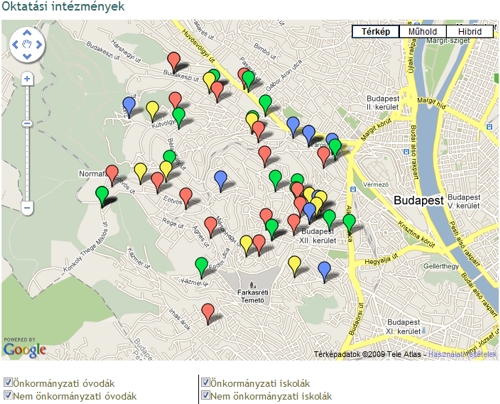This screenshot has width=500, height=404.
Task: Zoom in with the plus button
Action: (27, 79)
